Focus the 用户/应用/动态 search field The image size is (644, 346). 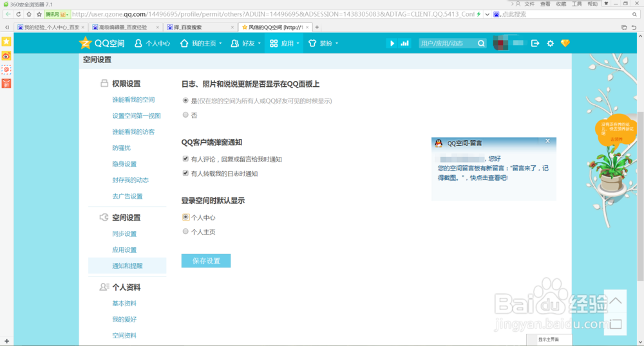(x=447, y=43)
